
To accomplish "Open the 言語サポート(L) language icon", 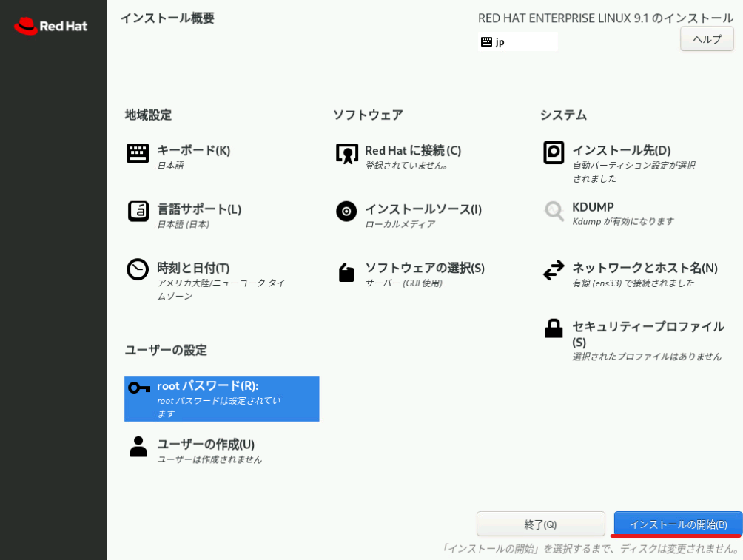I will [x=138, y=212].
